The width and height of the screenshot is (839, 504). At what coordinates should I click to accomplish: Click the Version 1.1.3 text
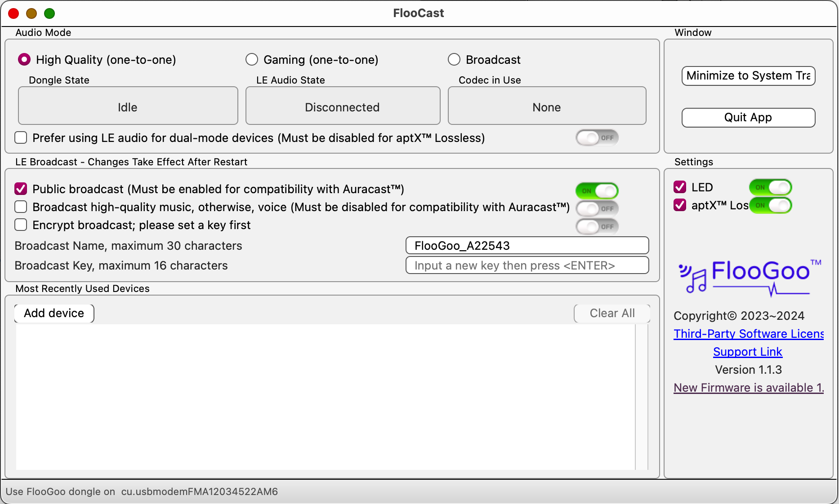click(748, 370)
